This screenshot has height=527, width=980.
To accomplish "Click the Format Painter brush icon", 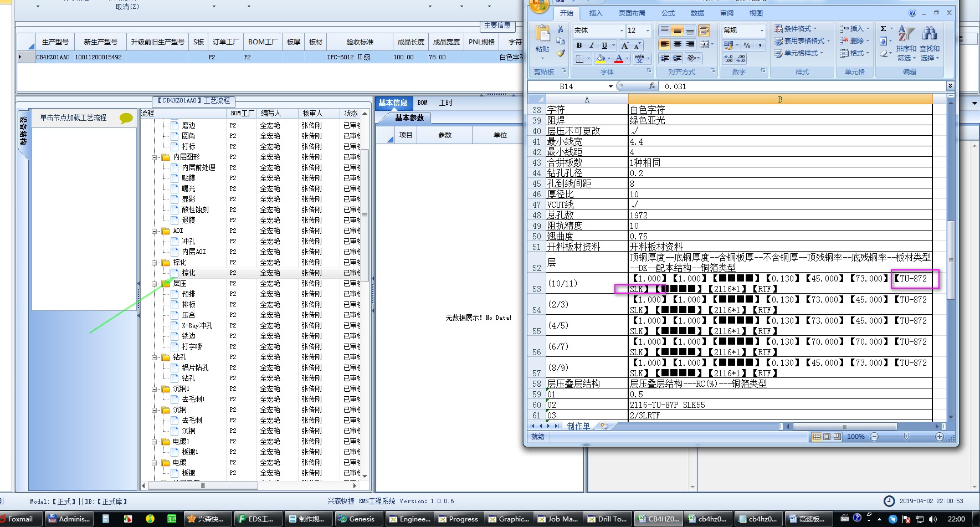I will (560, 54).
